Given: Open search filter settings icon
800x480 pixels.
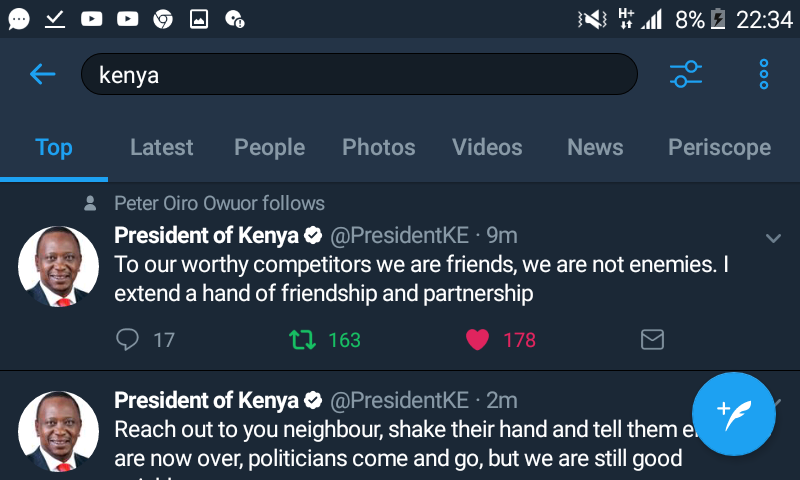Looking at the screenshot, I should tap(685, 74).
